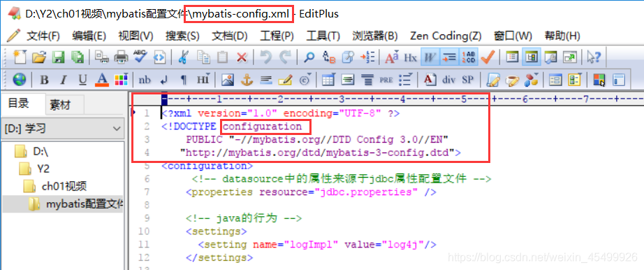This screenshot has height=270, width=644.
Task: Insert anchor link icon
Action: pyautogui.click(x=247, y=80)
